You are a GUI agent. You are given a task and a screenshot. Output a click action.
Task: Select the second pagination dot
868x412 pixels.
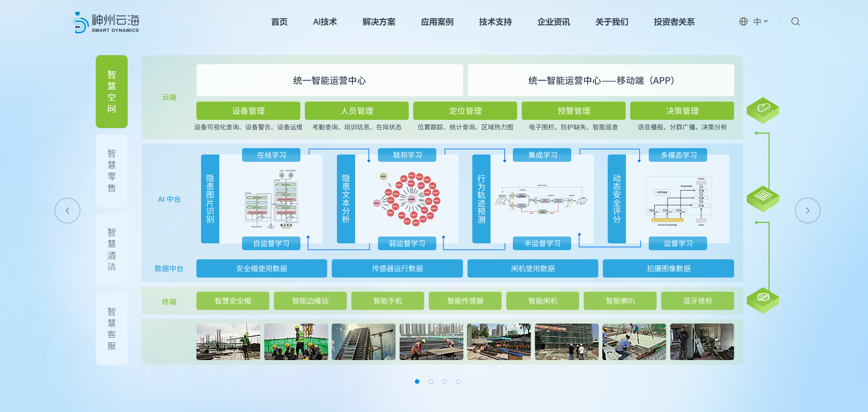pos(430,381)
